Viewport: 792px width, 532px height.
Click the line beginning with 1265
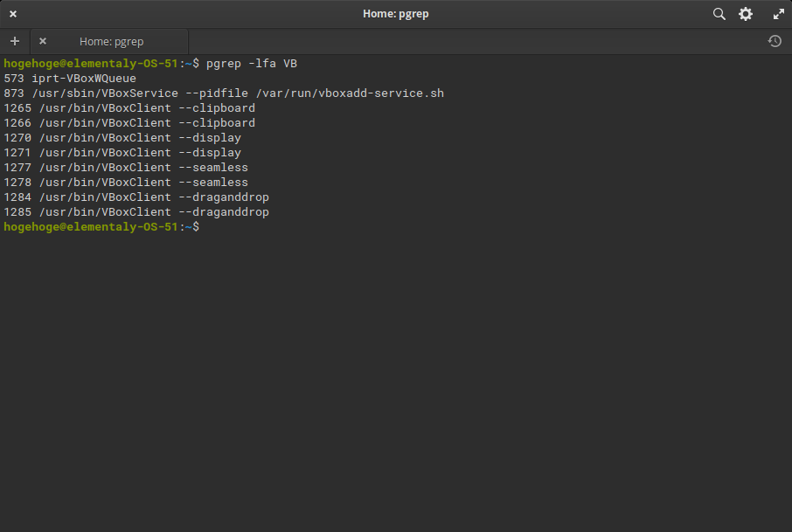click(129, 108)
